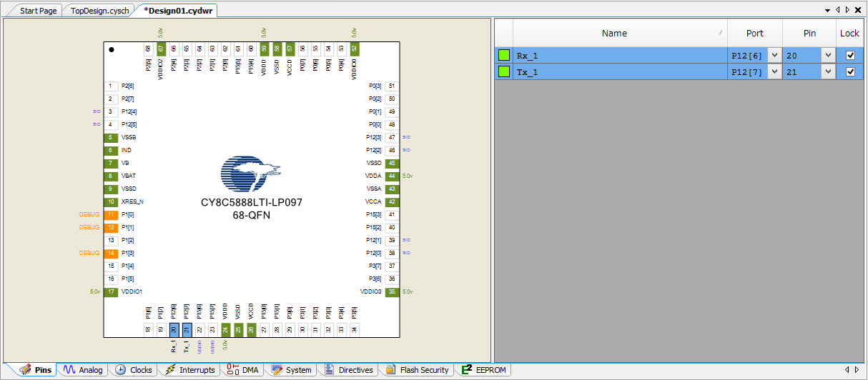The width and height of the screenshot is (868, 380).
Task: Open the active documents dropdown arrow
Action: click(827, 10)
